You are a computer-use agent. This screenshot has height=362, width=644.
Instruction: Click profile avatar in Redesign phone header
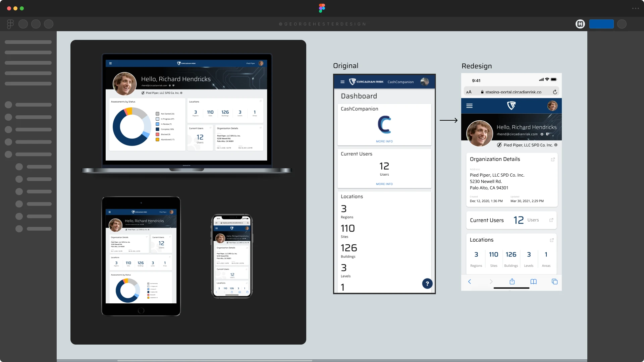coord(552,106)
